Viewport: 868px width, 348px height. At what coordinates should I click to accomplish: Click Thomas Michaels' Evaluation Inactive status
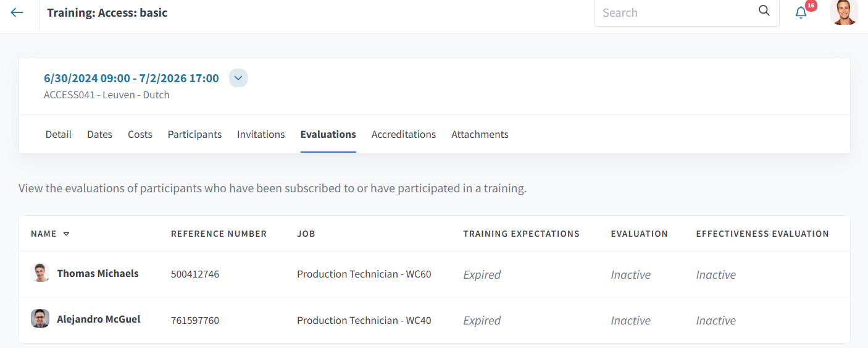point(631,274)
